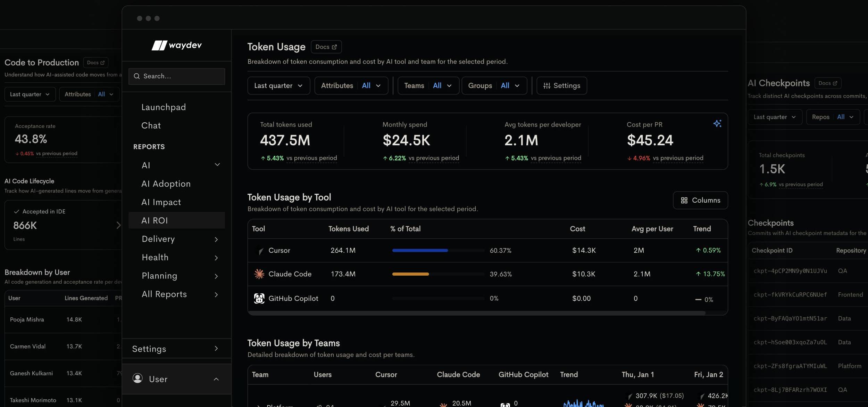Click the Waydev logo
Screen dimensions: 868x407
pos(176,45)
